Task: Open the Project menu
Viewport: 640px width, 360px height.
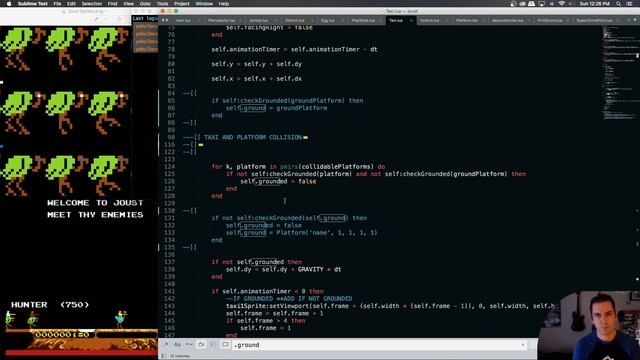Action: click(x=182, y=4)
